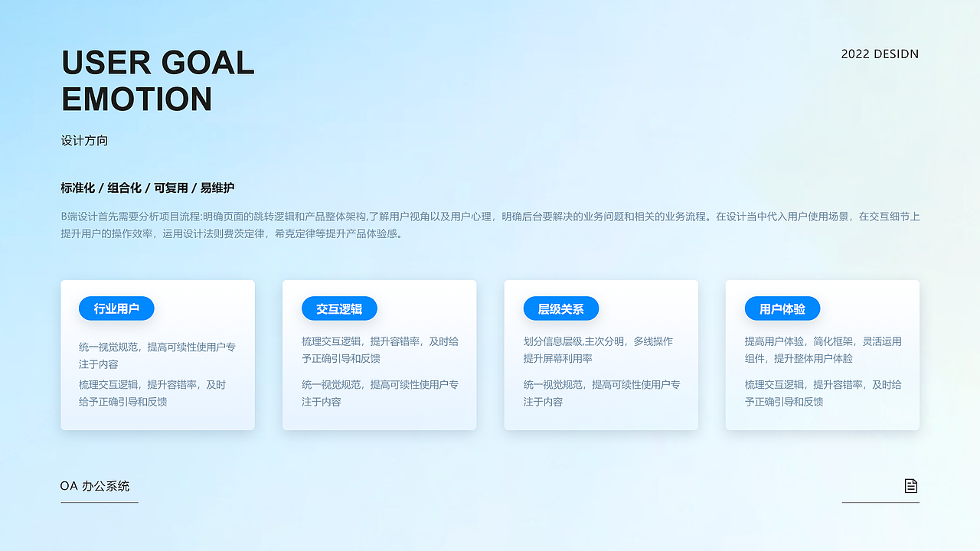Click the horizontal divider line at bottom right
The image size is (980, 551).
click(x=880, y=503)
